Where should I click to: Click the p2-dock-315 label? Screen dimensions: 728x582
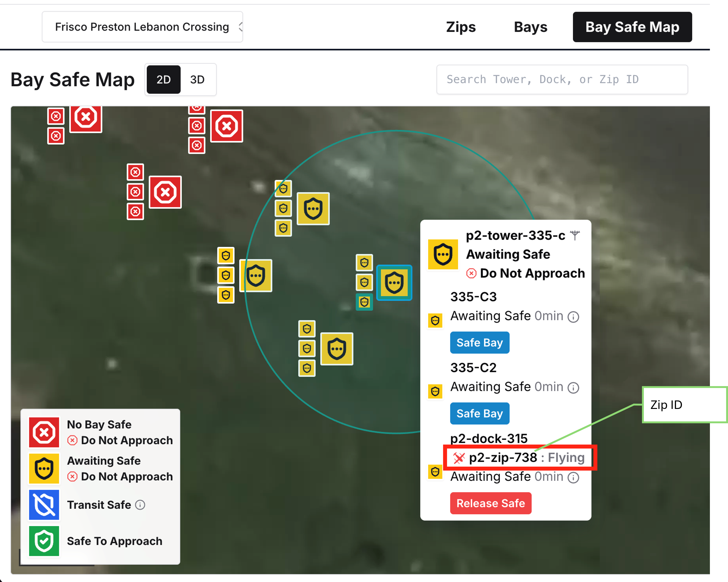[489, 439]
